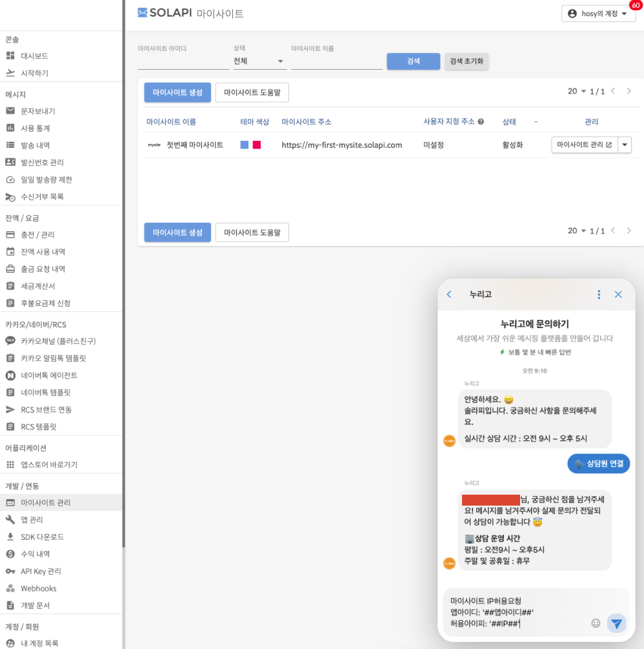Go back in the chat widget
The height and width of the screenshot is (649, 644).
(x=449, y=294)
